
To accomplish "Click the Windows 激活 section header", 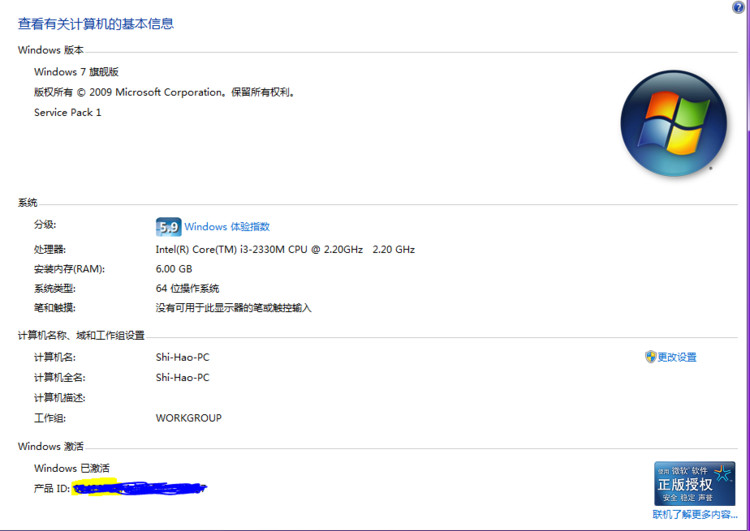I will coord(51,447).
